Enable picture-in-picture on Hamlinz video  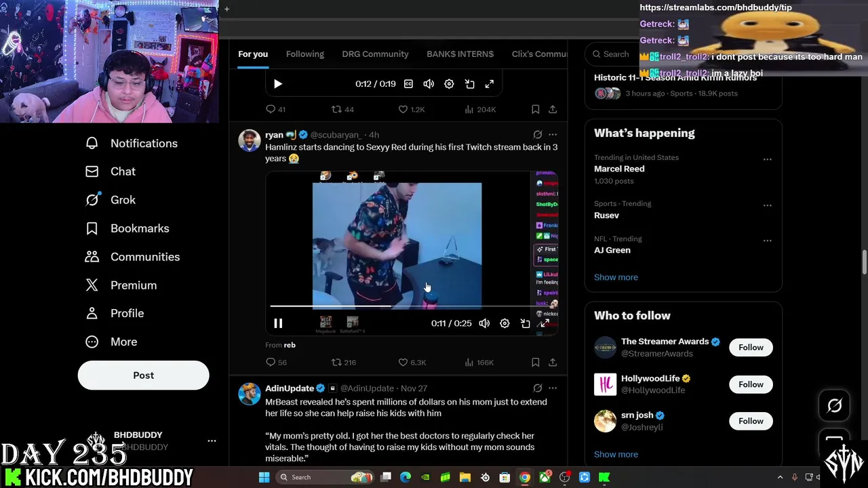[x=525, y=324]
